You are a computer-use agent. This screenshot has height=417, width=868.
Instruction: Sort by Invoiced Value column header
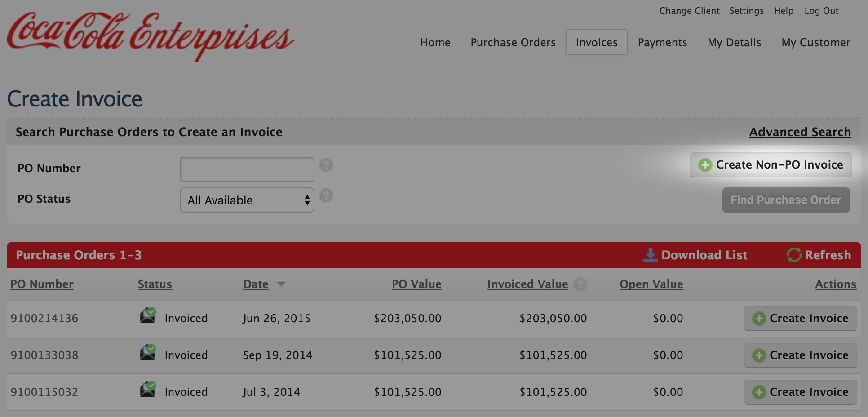coord(528,284)
